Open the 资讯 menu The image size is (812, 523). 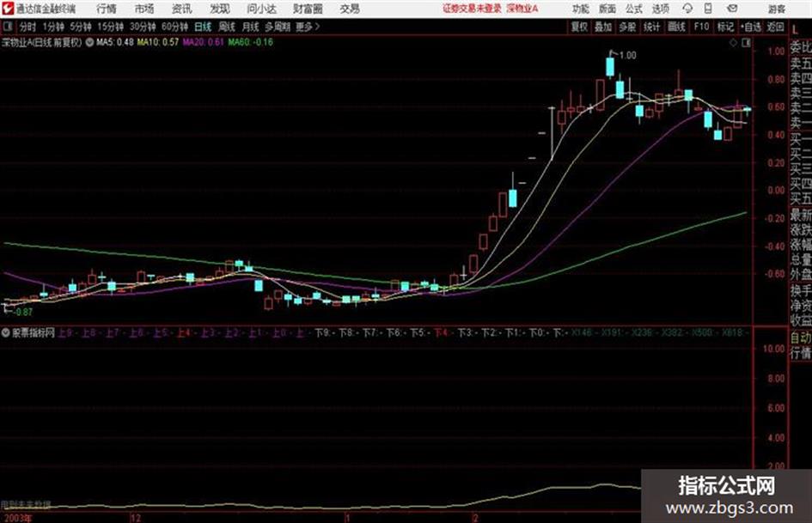coord(182,9)
